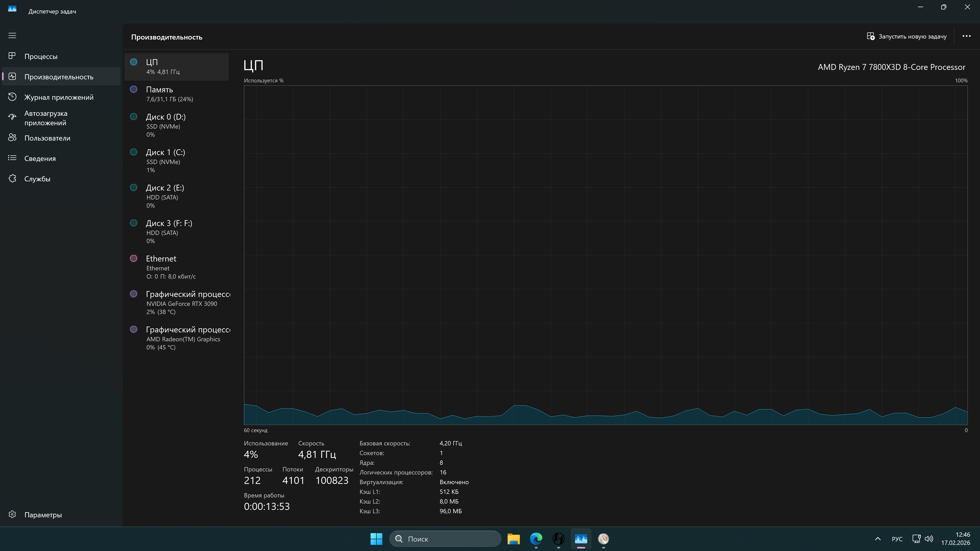This screenshot has width=980, height=551.
Task: Select AMD Radeon Graphics GPU item
Action: 177,338
